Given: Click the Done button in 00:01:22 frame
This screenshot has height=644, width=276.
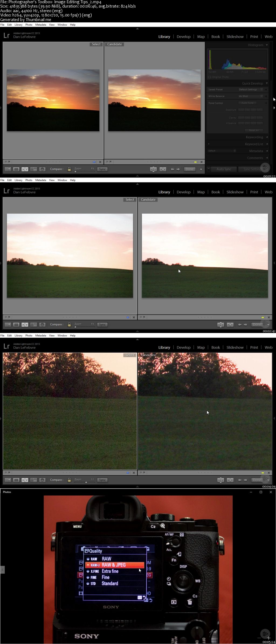Looking at the screenshot, I should [190, 169].
